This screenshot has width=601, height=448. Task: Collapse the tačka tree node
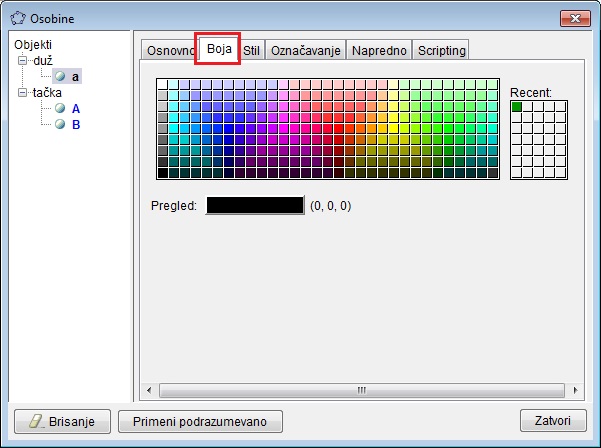[x=23, y=92]
